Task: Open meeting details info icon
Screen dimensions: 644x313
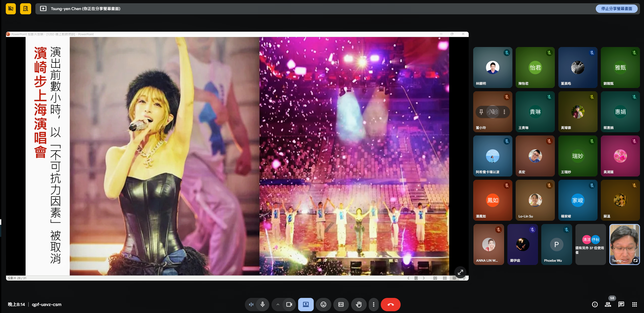Action: pos(595,304)
